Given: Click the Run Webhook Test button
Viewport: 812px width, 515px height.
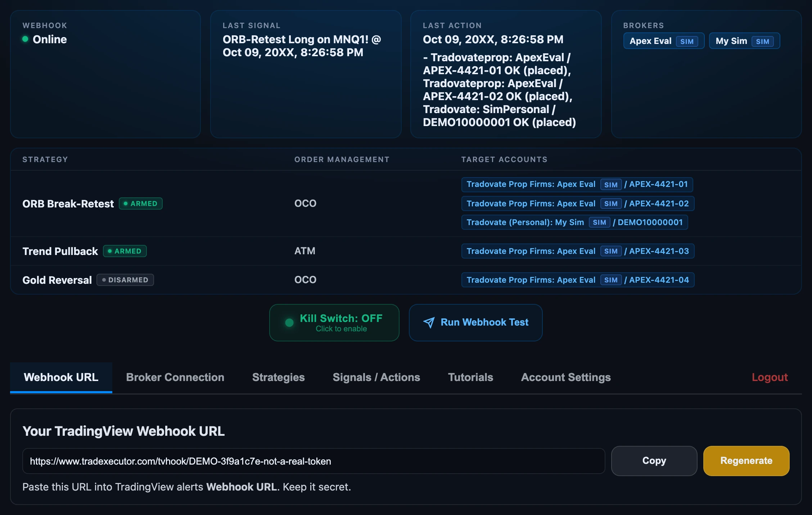Looking at the screenshot, I should tap(475, 322).
